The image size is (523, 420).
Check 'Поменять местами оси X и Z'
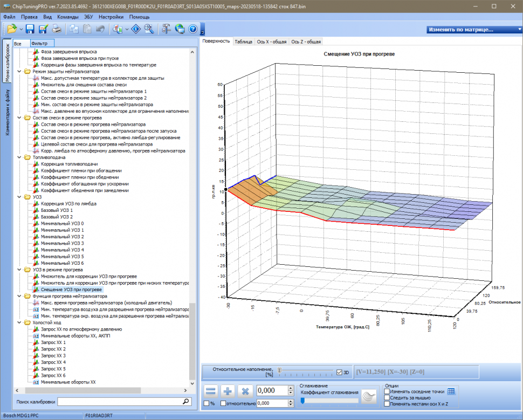point(387,404)
